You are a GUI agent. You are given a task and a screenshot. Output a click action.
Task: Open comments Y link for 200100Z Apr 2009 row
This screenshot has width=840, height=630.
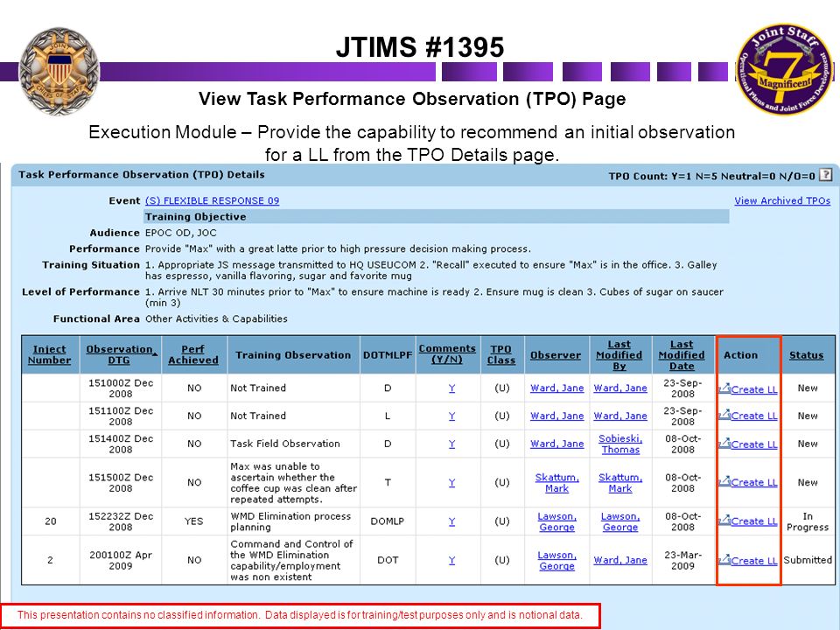[451, 560]
